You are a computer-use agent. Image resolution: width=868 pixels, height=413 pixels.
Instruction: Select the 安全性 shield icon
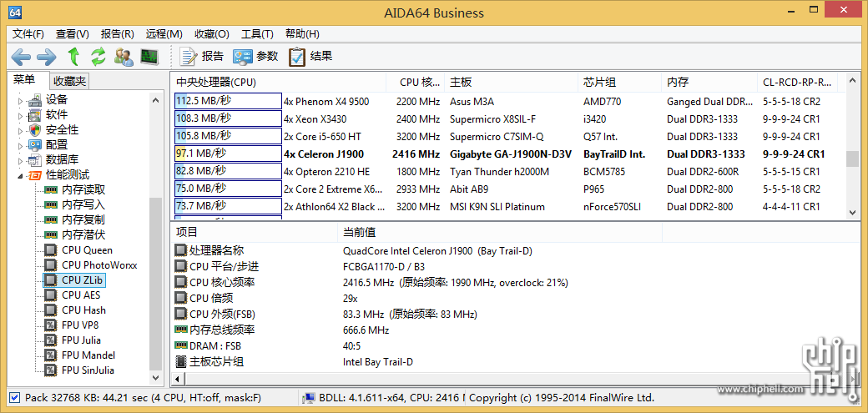point(35,130)
